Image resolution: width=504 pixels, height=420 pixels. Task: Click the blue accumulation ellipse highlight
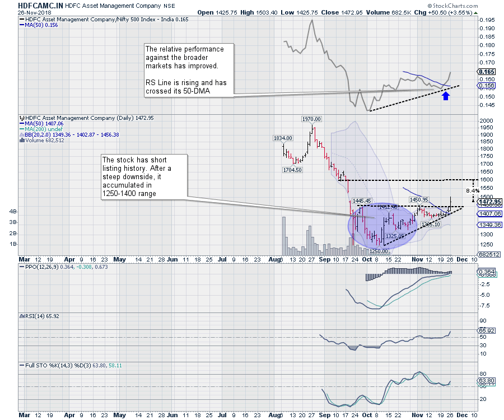point(382,225)
